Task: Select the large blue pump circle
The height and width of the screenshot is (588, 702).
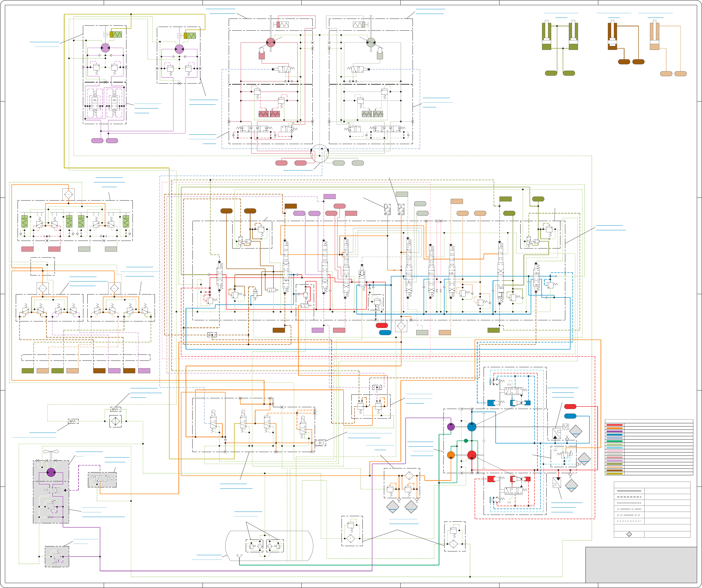Action: [x=472, y=427]
